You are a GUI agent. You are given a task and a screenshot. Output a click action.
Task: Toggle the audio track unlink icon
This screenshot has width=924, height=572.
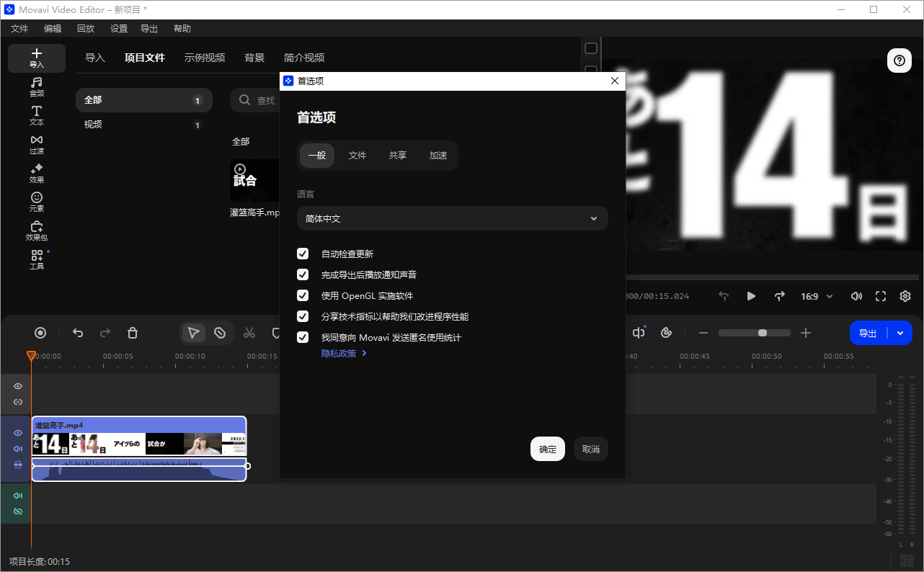pyautogui.click(x=18, y=511)
